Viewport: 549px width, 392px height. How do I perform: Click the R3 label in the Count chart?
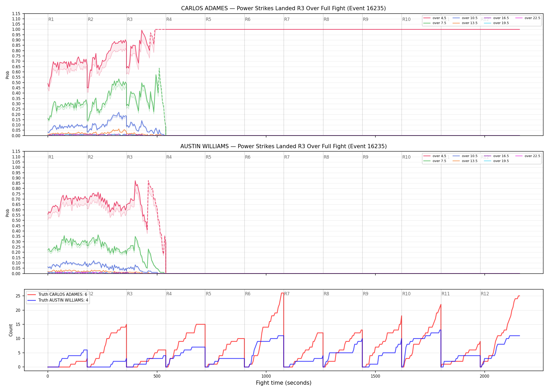tap(130, 294)
